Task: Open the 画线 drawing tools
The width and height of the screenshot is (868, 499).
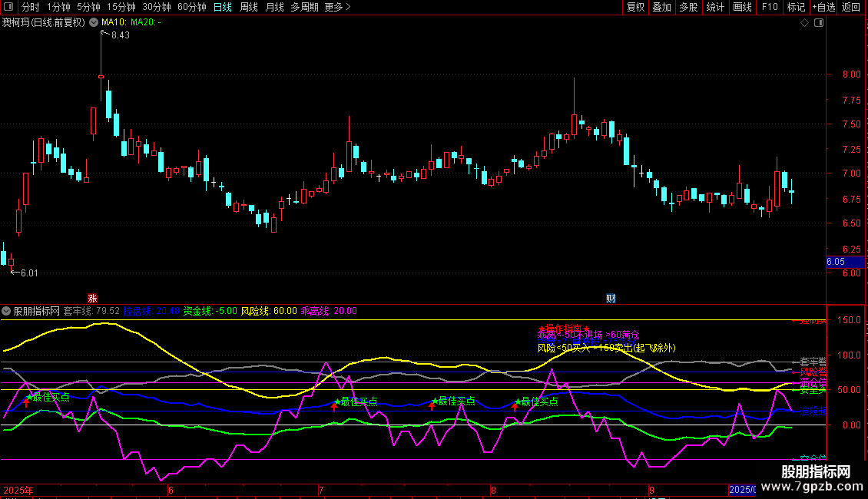Action: tap(743, 8)
